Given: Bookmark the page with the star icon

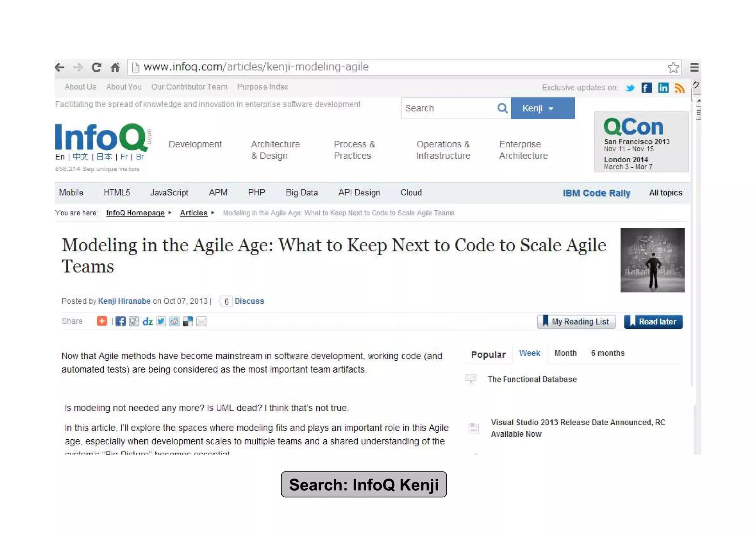Looking at the screenshot, I should point(673,67).
